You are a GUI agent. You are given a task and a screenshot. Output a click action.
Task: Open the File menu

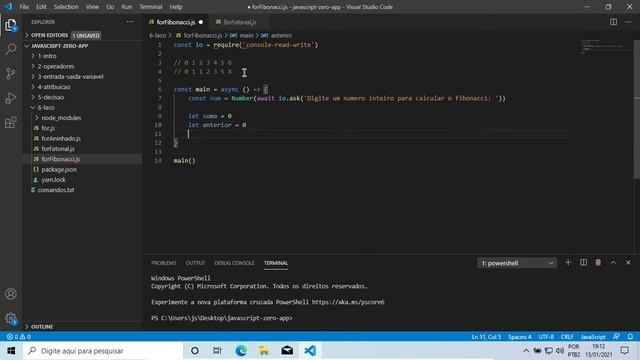click(24, 7)
